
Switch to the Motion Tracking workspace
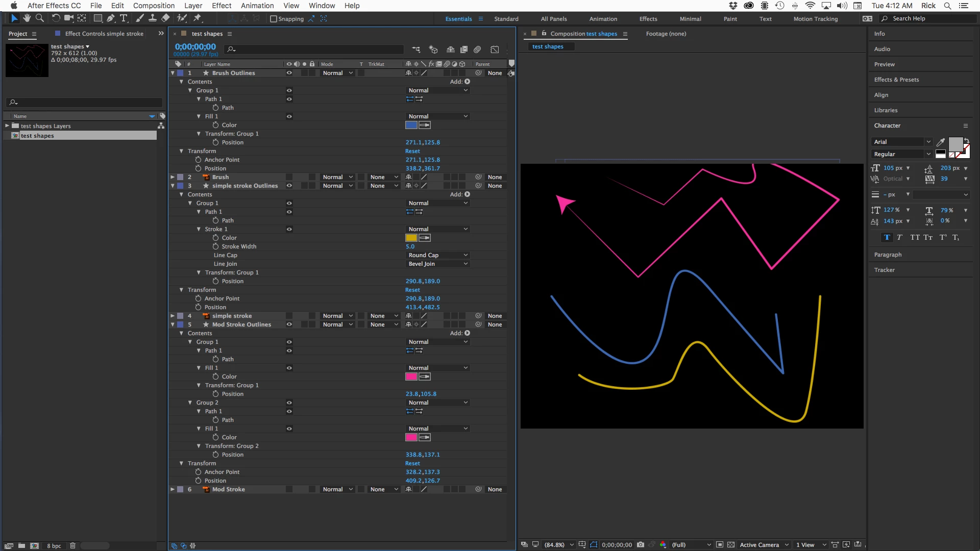[x=815, y=19]
